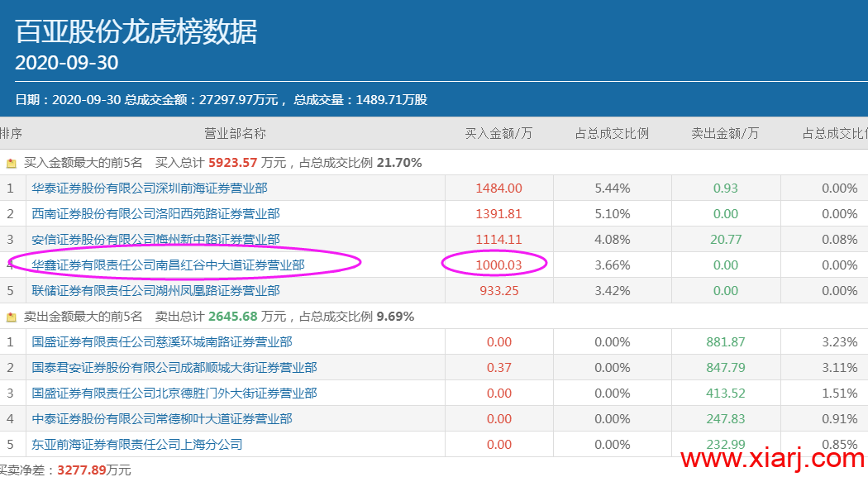Click sell total 2645.68 value
Image resolution: width=868 pixels, height=477 pixels.
click(232, 317)
